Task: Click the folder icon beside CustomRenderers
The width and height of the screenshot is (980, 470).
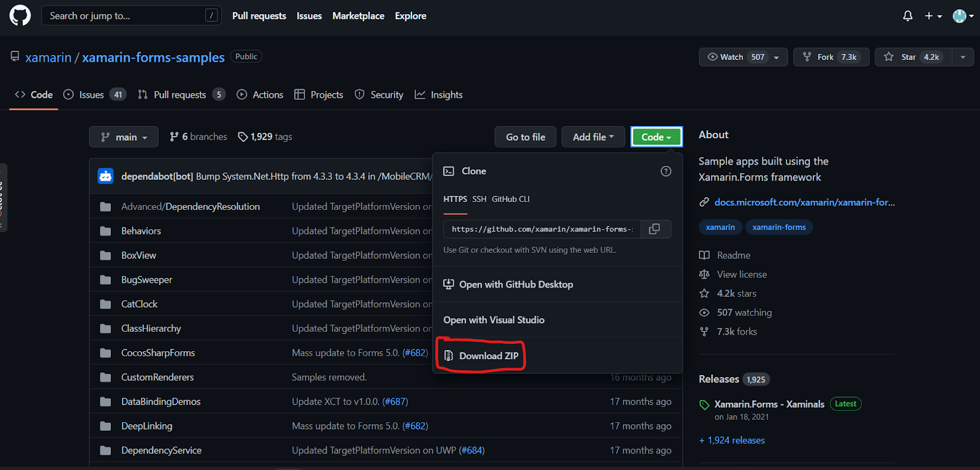Action: [x=105, y=378]
